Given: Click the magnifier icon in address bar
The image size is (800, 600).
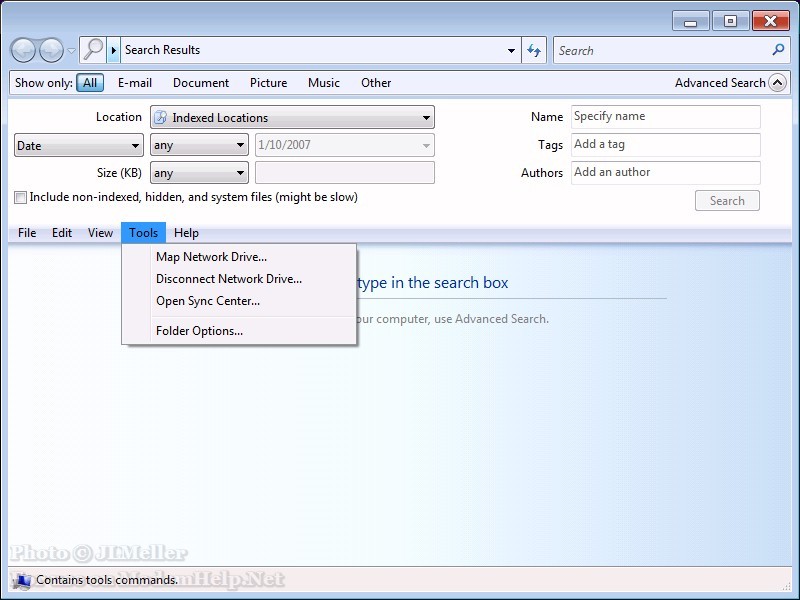Looking at the screenshot, I should [93, 50].
